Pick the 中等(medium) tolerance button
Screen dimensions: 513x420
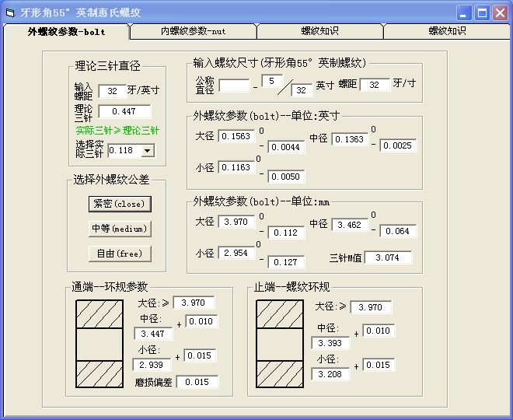[x=120, y=229]
